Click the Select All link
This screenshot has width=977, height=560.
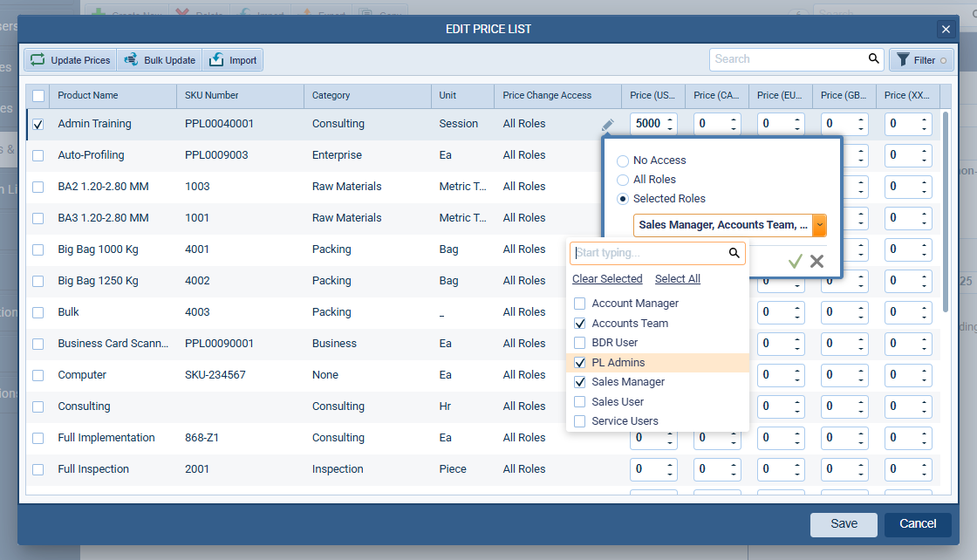click(x=678, y=279)
